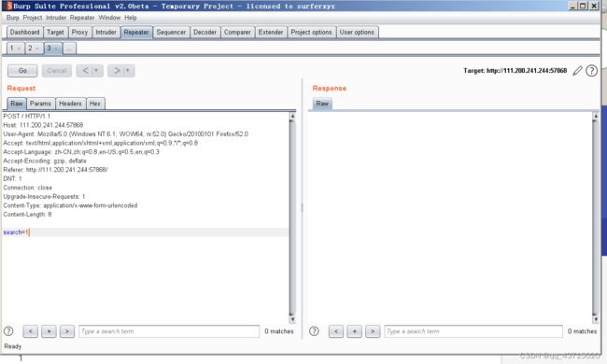Viewport: 607px width, 364px height.
Task: Click the Content-Type header line
Action: tap(70, 205)
